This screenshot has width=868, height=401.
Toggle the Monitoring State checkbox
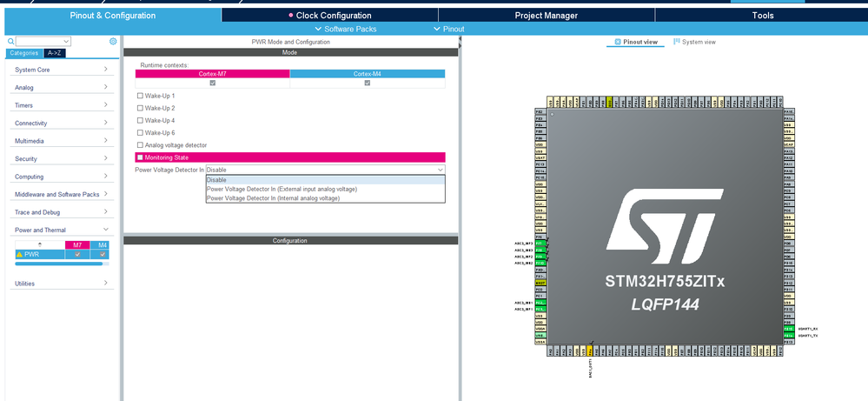pos(140,157)
